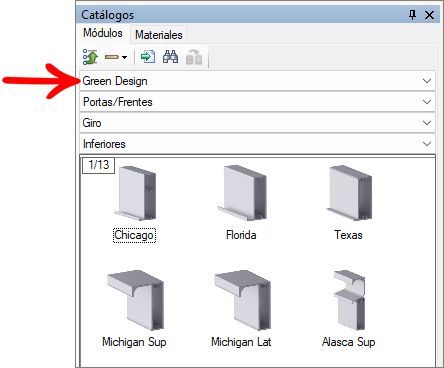Close the Catálogos panel
The height and width of the screenshot is (368, 444).
point(429,15)
